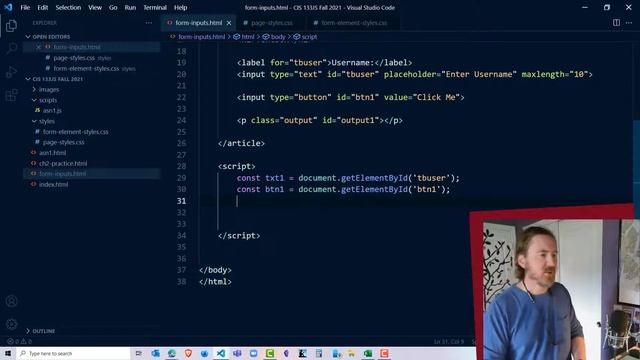
Task: Open Visual Studio Code taskbar icon
Action: [x=221, y=353]
